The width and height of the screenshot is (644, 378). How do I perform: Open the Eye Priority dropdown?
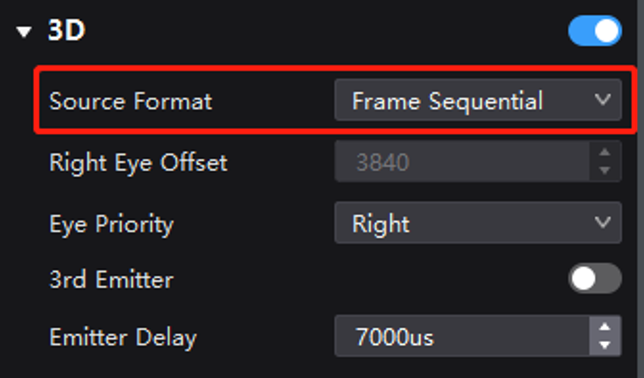click(478, 223)
